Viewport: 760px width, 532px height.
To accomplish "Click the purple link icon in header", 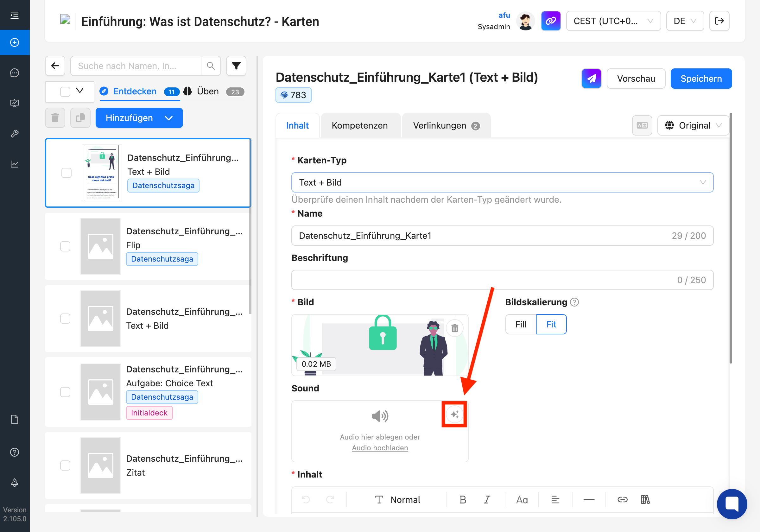I will pyautogui.click(x=550, y=21).
